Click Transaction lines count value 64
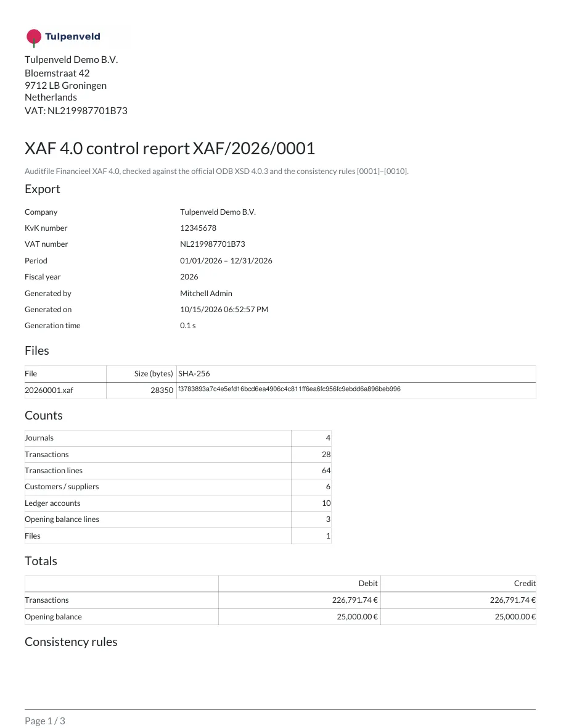Viewport: 561px width, 728px height. (x=326, y=471)
